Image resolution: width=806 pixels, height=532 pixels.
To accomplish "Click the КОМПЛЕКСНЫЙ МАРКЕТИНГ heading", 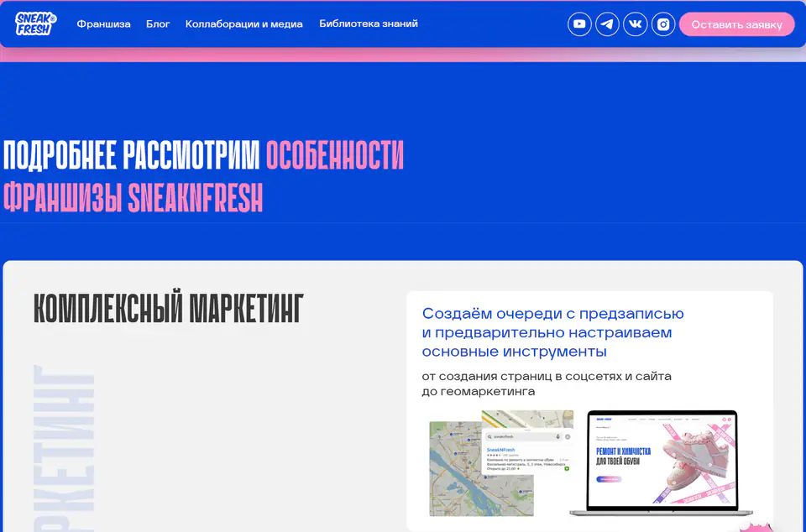I will click(x=169, y=309).
